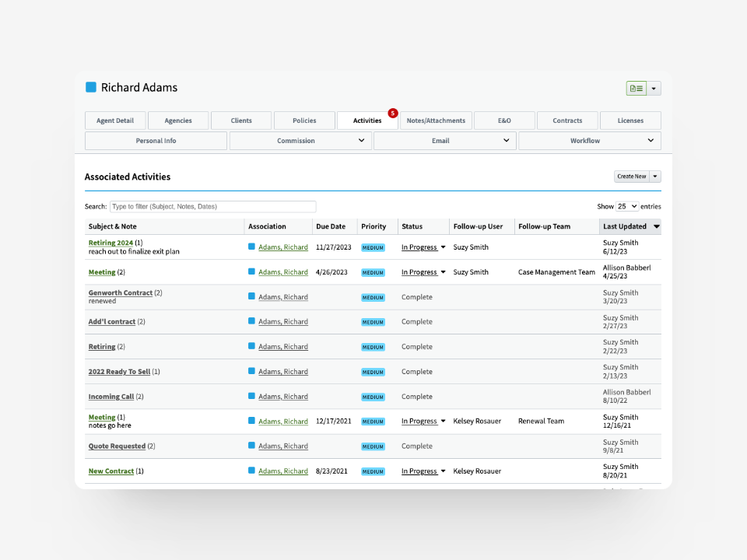This screenshot has width=747, height=560.
Task: Open the Notes/Attachments tab
Action: 436,121
